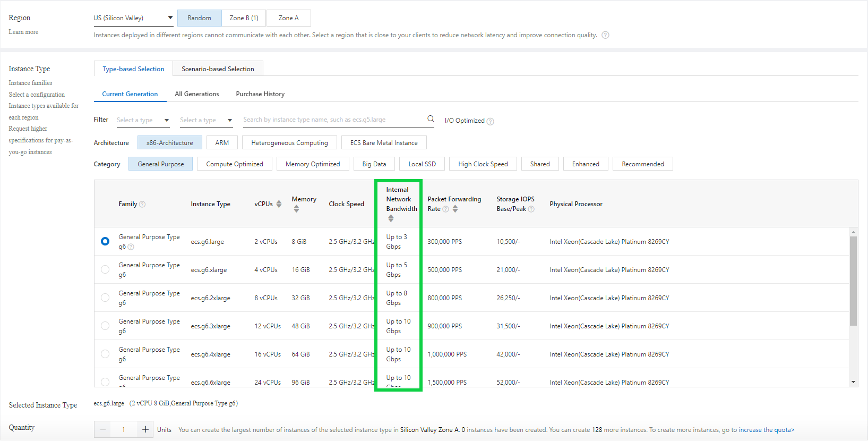Open the Family column help icon
The height and width of the screenshot is (441, 868).
coord(142,204)
